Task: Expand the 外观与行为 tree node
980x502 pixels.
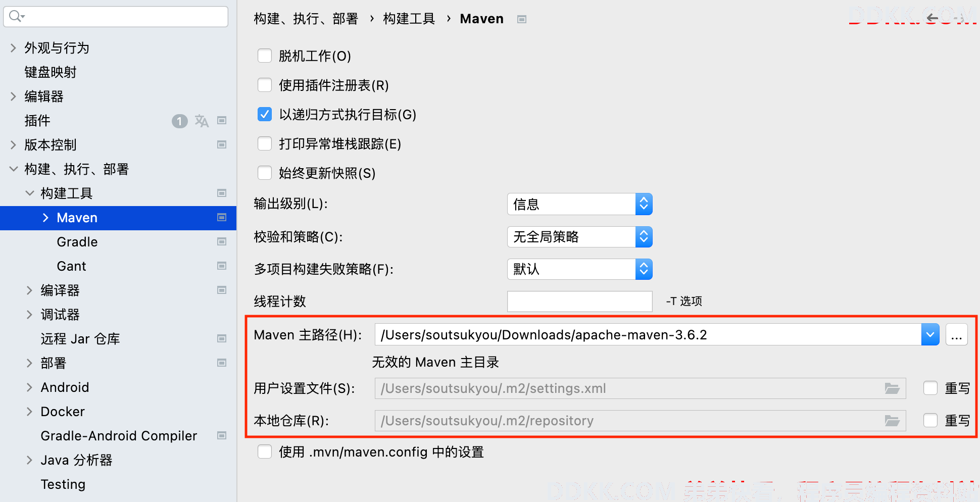Action: (x=14, y=48)
